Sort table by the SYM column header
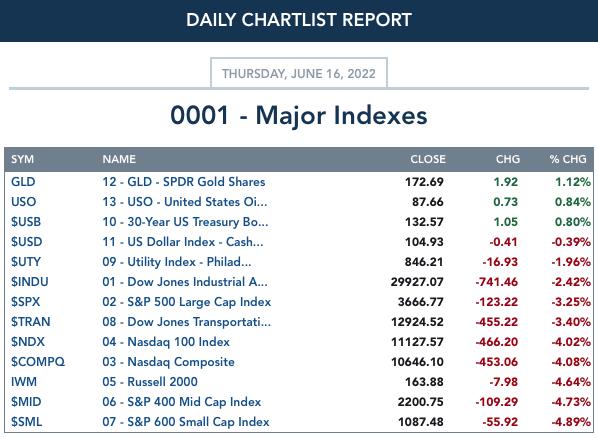Viewport: 598px width, 438px height. pyautogui.click(x=22, y=159)
